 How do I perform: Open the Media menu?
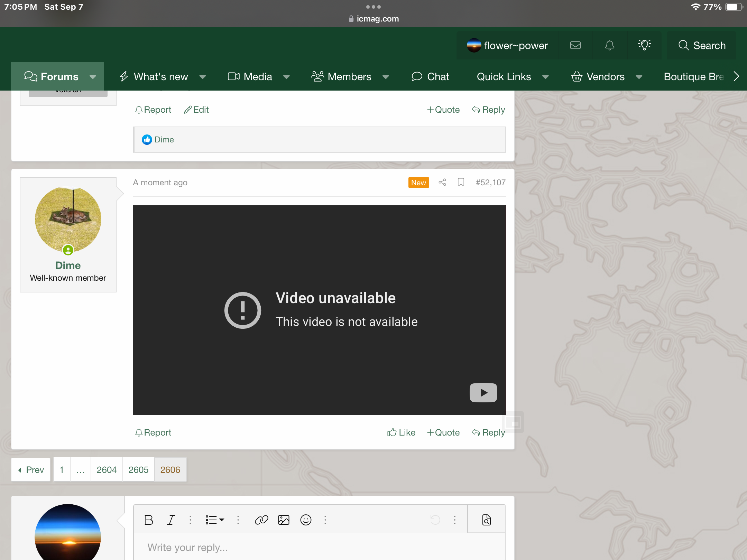250,76
